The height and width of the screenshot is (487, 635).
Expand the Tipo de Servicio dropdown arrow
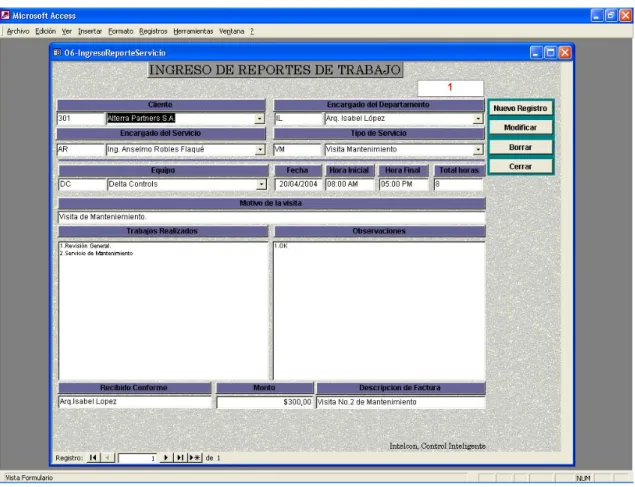click(478, 149)
